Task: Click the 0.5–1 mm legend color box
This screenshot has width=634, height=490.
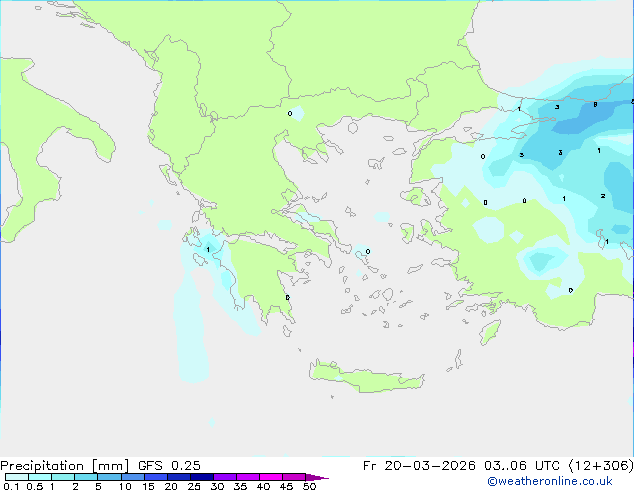Action: [40, 477]
